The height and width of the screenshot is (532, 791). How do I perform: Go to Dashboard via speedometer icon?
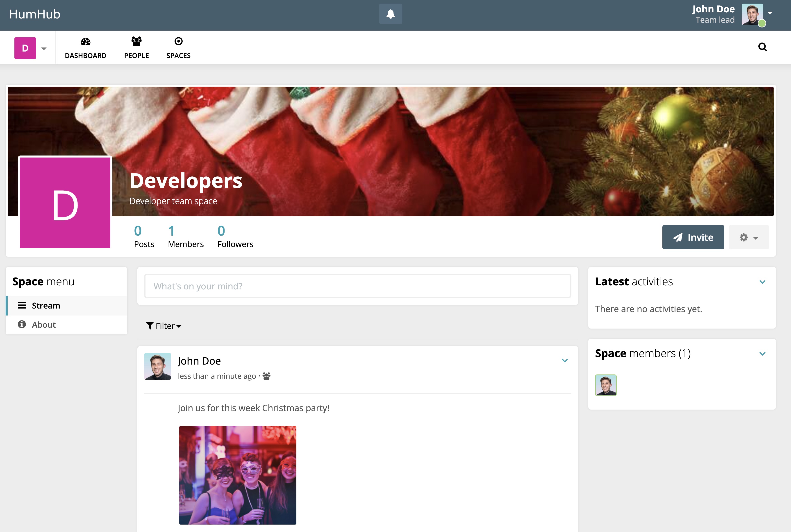86,42
